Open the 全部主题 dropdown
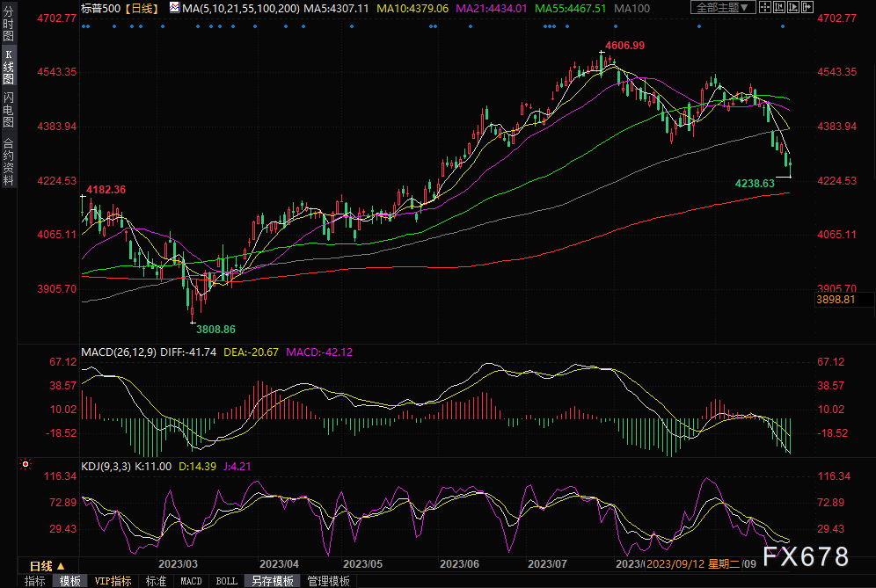The height and width of the screenshot is (588, 876). [723, 7]
